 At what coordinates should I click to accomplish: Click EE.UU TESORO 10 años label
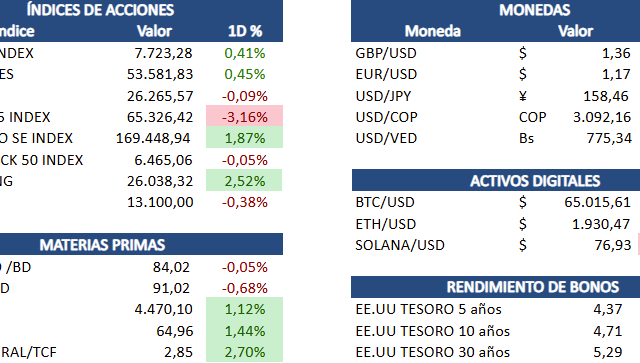[433, 331]
